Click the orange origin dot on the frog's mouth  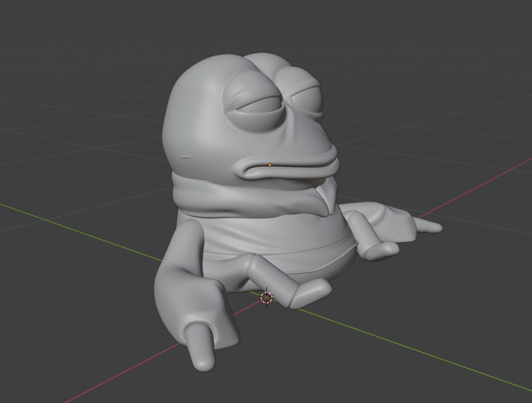271,164
